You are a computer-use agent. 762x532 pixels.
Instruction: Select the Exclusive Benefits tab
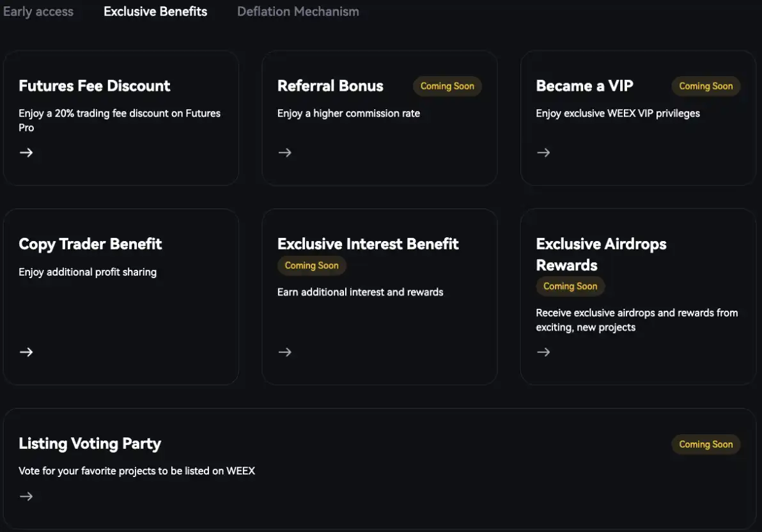(155, 12)
